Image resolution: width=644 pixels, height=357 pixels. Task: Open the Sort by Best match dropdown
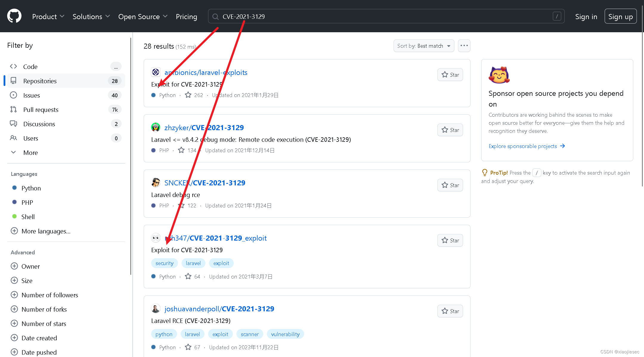coord(423,46)
